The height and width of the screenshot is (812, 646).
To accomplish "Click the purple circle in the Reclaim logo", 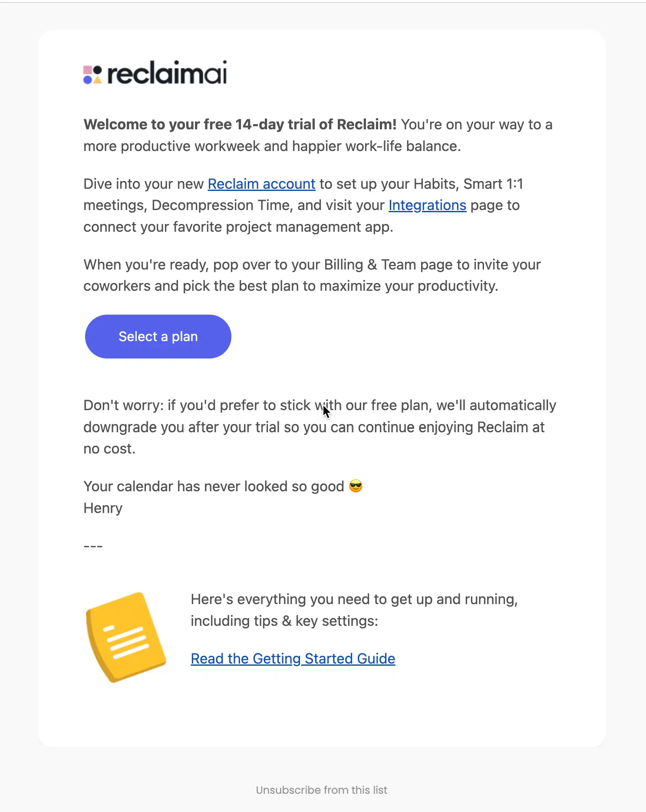I will (x=88, y=80).
